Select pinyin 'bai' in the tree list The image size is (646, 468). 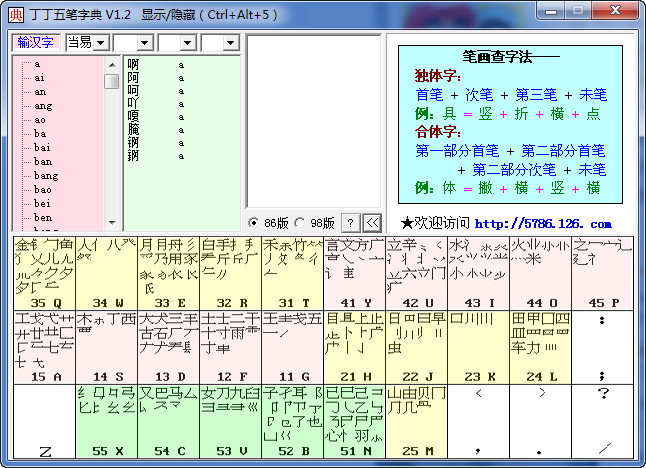point(43,147)
